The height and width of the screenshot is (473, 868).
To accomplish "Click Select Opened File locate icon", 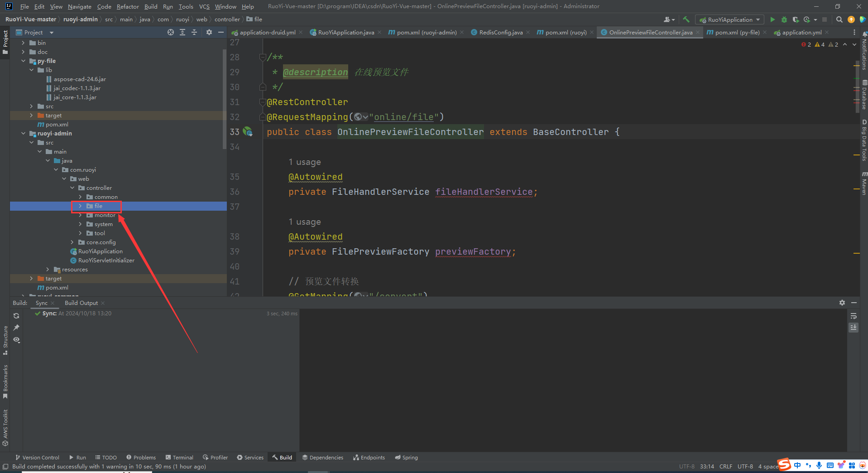I will (x=170, y=32).
